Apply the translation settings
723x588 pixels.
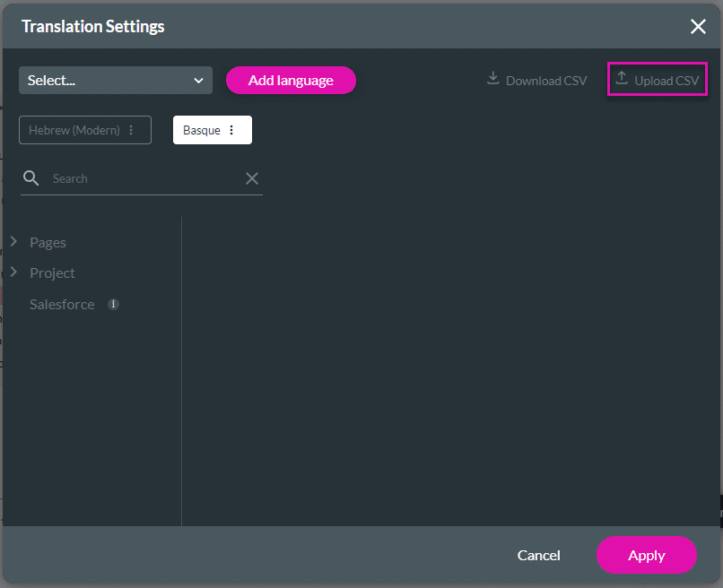tap(647, 555)
